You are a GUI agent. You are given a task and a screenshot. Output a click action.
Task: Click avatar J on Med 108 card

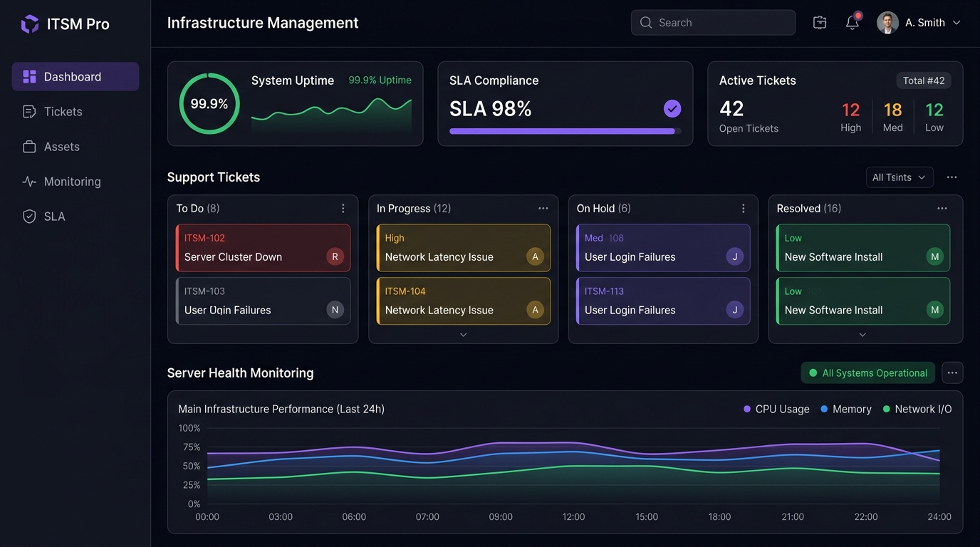pyautogui.click(x=735, y=257)
